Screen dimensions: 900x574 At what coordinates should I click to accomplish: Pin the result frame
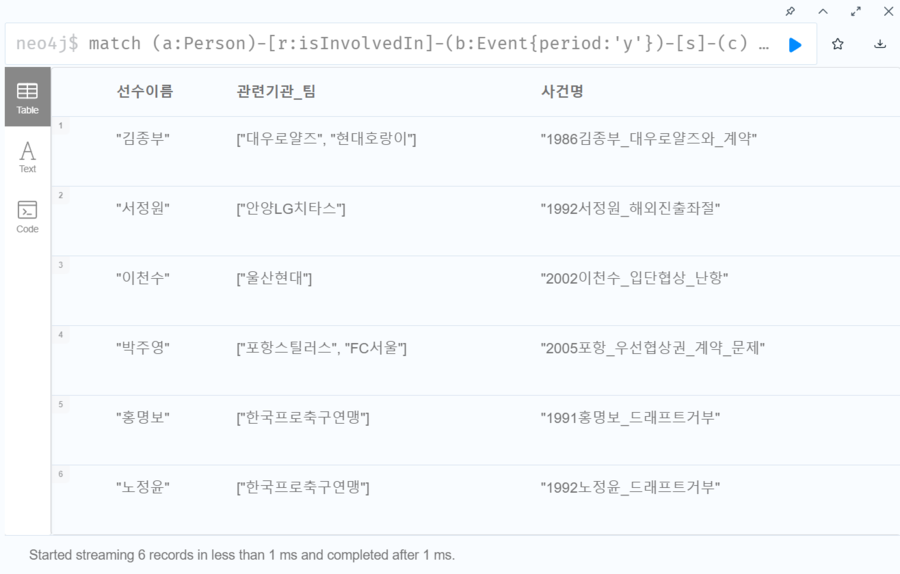click(x=790, y=11)
